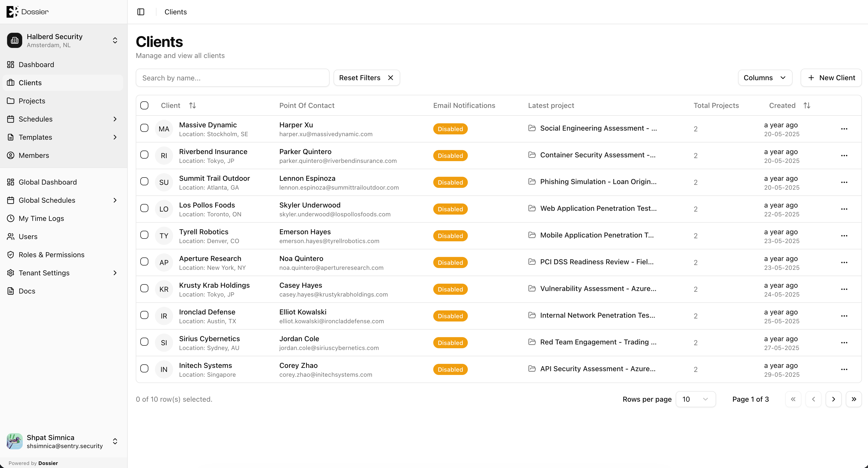Open the Projects page
The image size is (868, 468).
[x=63, y=101]
